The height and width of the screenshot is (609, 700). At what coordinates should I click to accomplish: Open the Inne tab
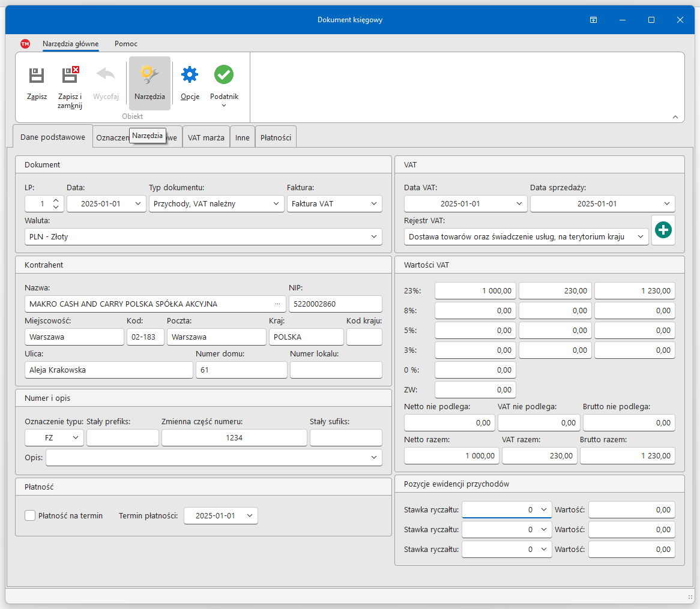(243, 137)
